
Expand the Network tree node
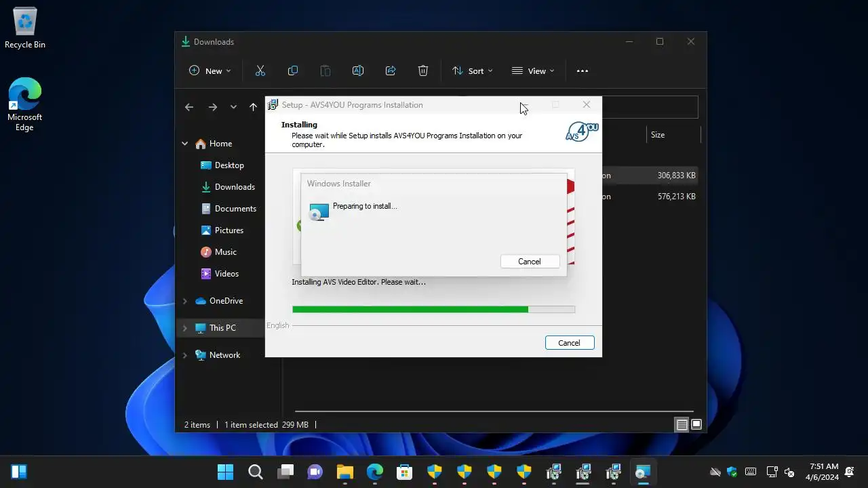tap(184, 355)
